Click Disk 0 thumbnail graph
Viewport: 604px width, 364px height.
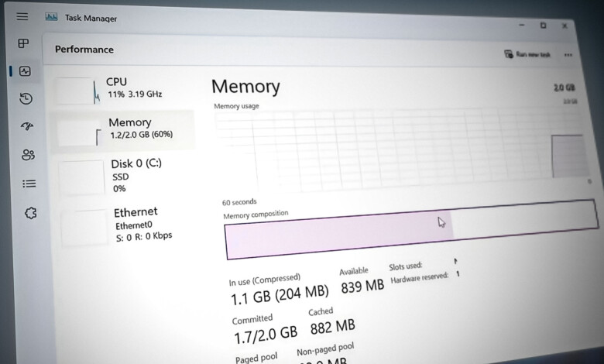pos(81,177)
